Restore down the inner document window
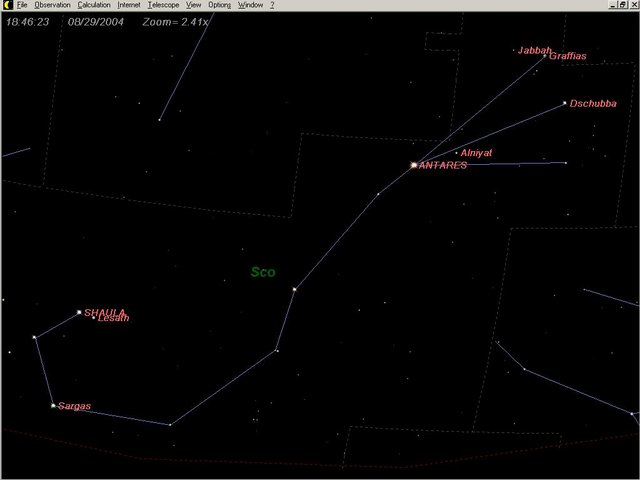The image size is (640, 480). click(622, 5)
